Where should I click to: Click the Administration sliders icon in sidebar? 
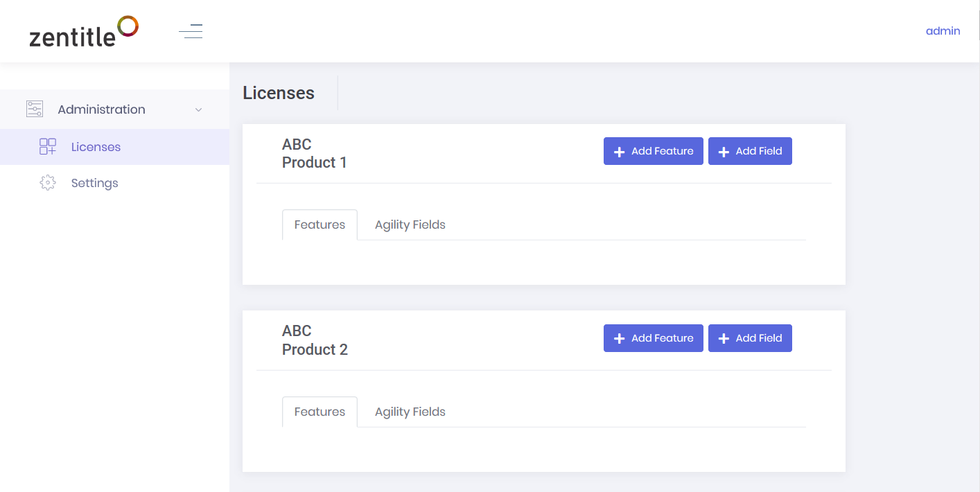35,109
